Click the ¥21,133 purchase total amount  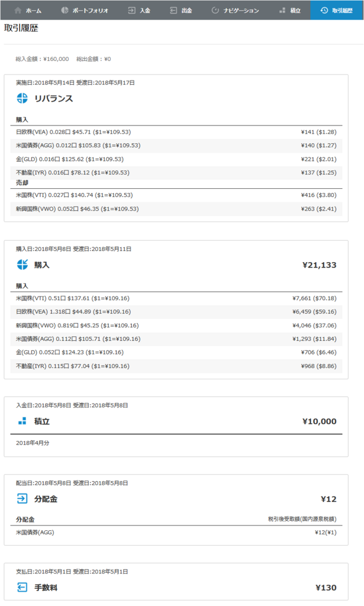319,265
